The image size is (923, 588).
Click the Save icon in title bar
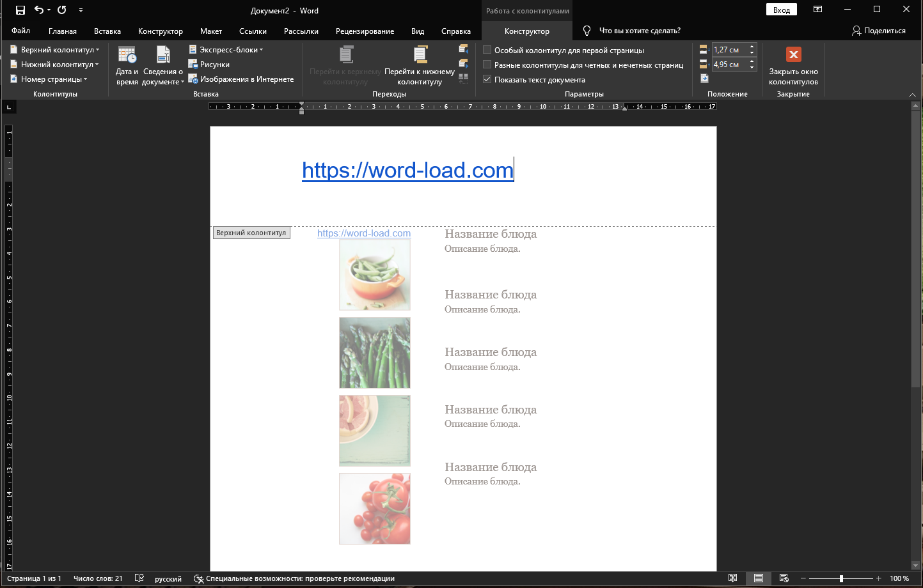(20, 10)
